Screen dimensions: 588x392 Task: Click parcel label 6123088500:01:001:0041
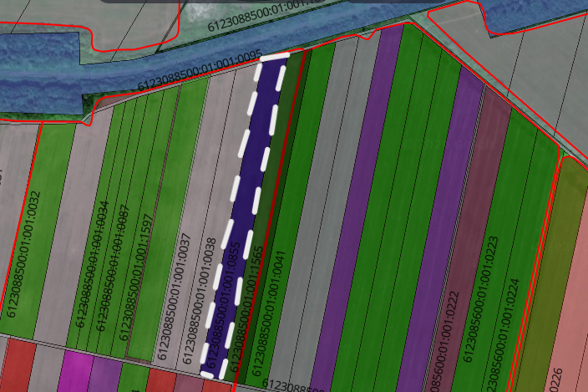[x=268, y=313]
